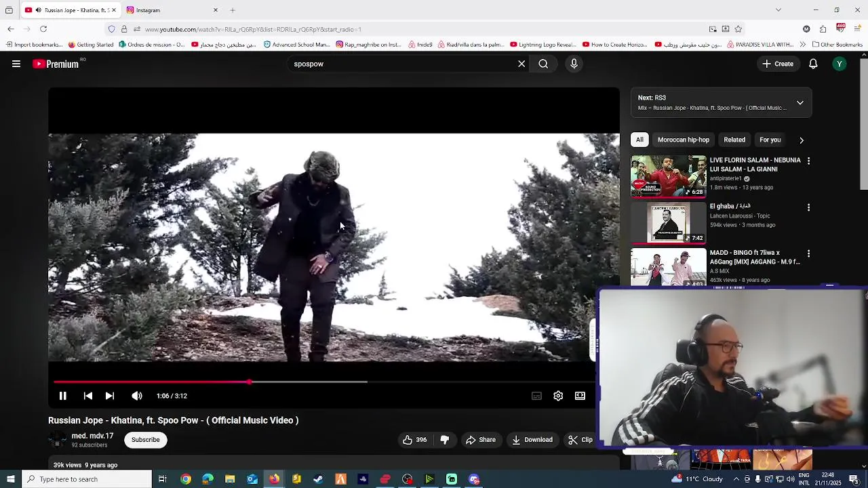Mute audio on Russian Jope tab
The height and width of the screenshot is (488, 868).
pyautogui.click(x=38, y=10)
